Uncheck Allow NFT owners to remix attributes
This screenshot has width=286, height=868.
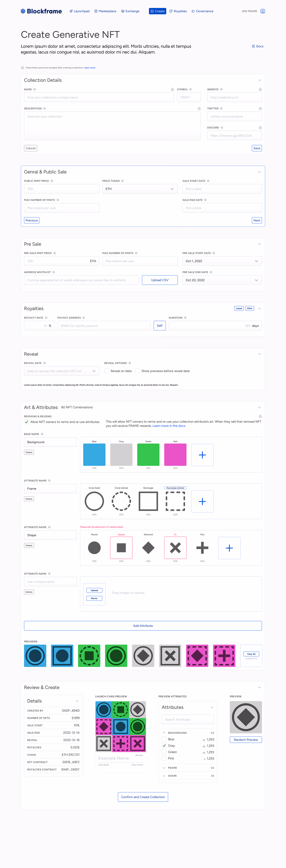pos(27,422)
